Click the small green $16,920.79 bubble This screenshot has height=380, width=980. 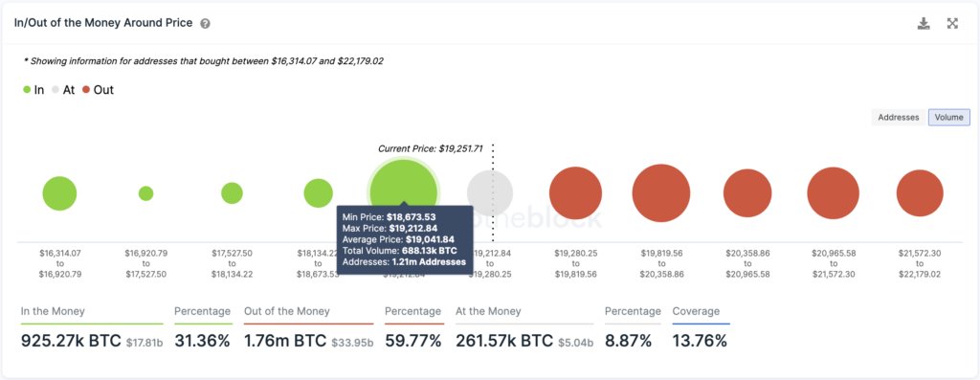coord(145,193)
